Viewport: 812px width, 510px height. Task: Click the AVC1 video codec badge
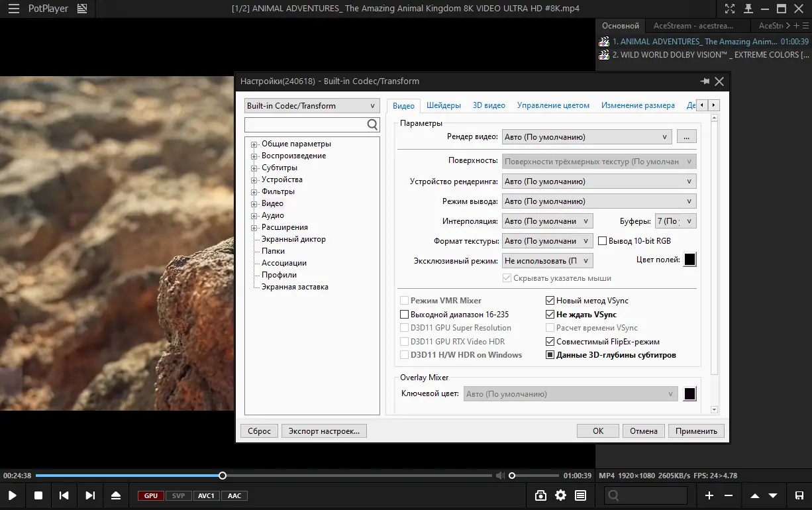[x=206, y=495]
